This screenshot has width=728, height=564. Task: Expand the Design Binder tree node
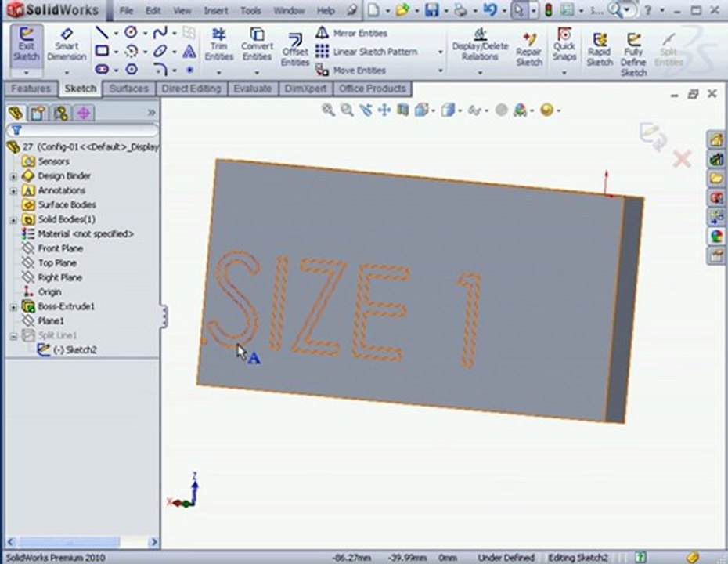[x=13, y=176]
